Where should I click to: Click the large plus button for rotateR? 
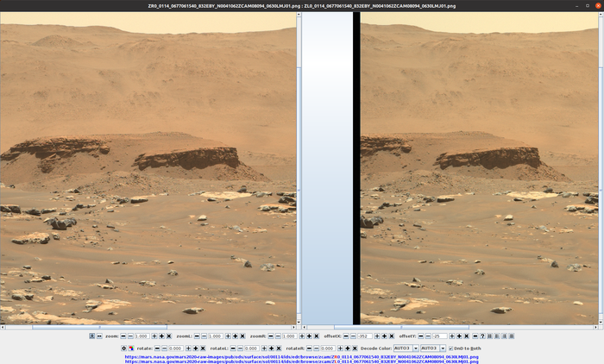click(x=348, y=348)
